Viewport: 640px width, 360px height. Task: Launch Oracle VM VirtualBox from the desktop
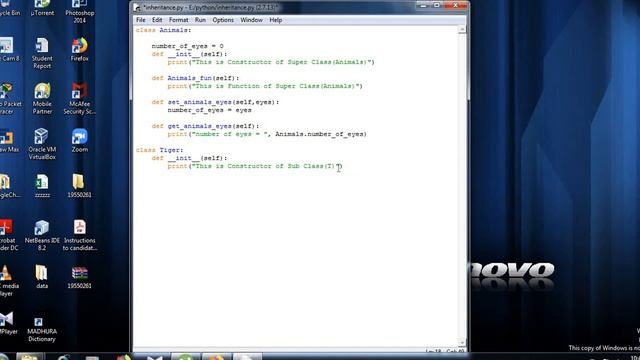(x=42, y=144)
